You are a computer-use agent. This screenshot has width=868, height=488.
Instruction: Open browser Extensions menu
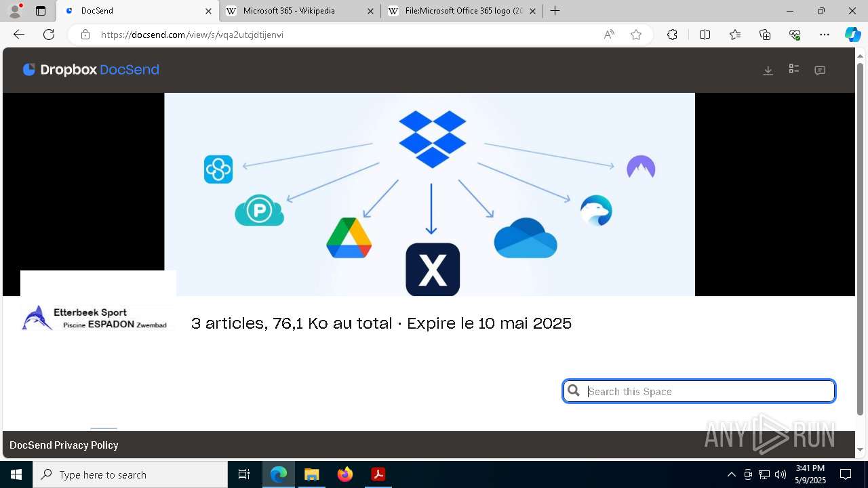pos(672,35)
